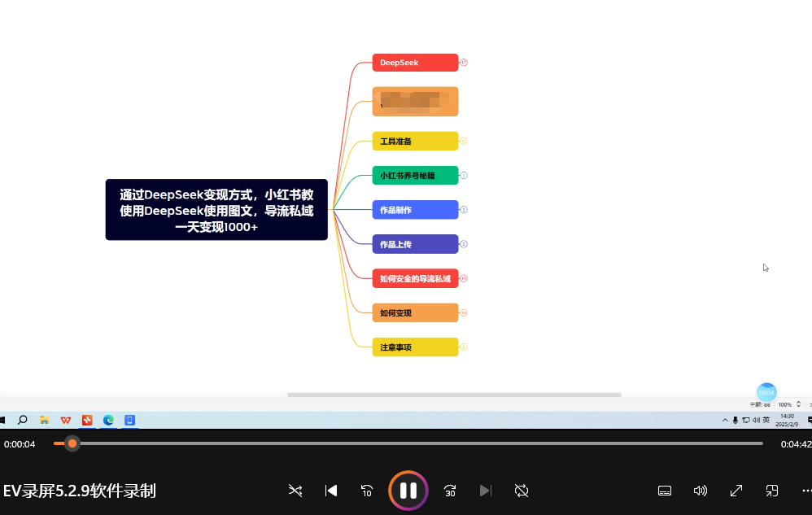Expand the DeepSeek node's child counter
The height and width of the screenshot is (515, 812).
[464, 63]
